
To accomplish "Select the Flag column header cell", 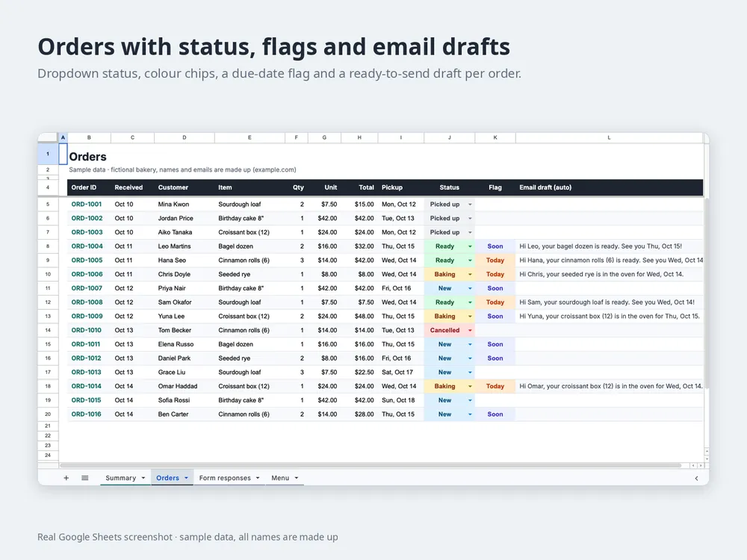I will pyautogui.click(x=495, y=187).
